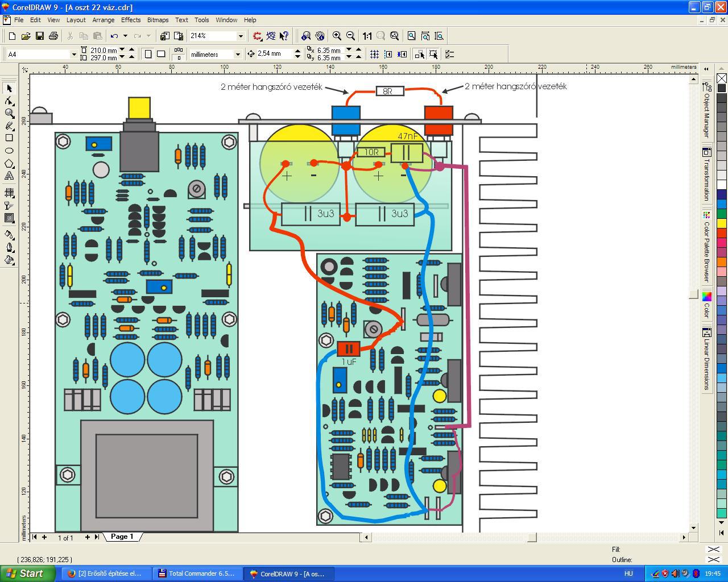
Task: Zoom to full page
Action: (x=411, y=36)
